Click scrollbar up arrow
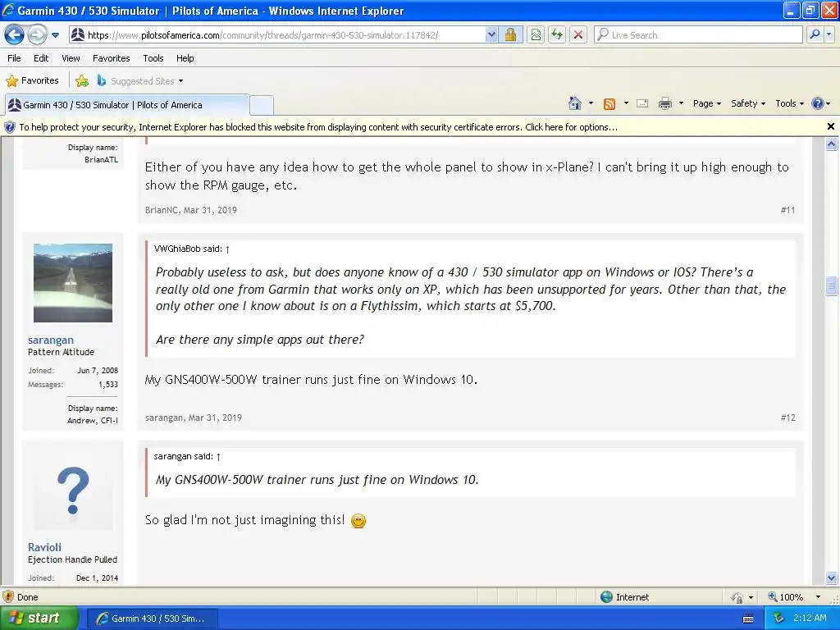 click(x=831, y=144)
